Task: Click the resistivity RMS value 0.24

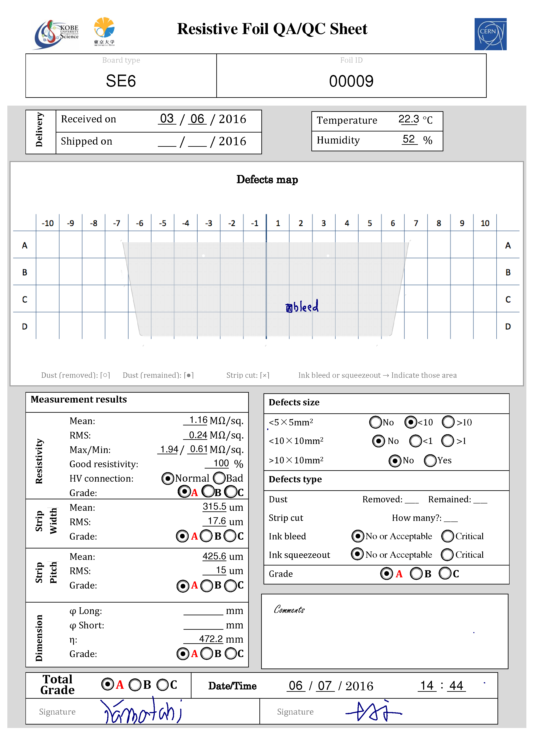Action: pyautogui.click(x=196, y=435)
